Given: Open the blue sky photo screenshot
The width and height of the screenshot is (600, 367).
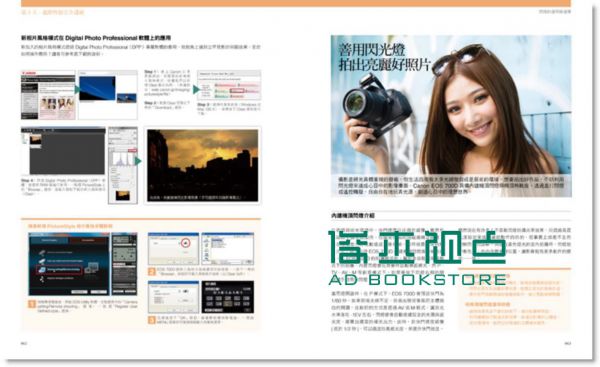Looking at the screenshot, I should point(108,95).
